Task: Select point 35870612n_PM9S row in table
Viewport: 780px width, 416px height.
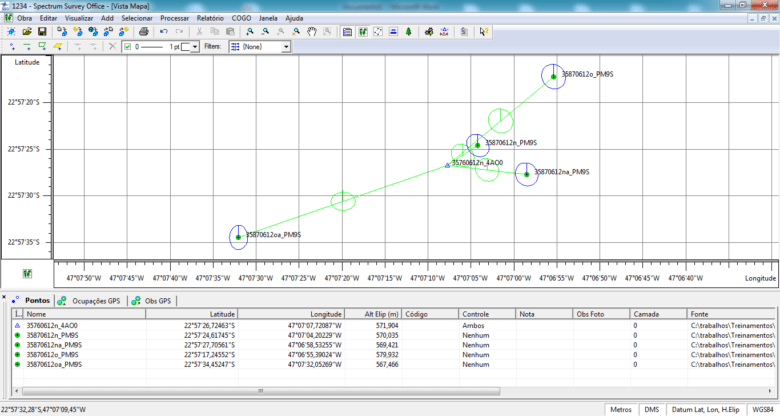Action: pyautogui.click(x=55, y=336)
